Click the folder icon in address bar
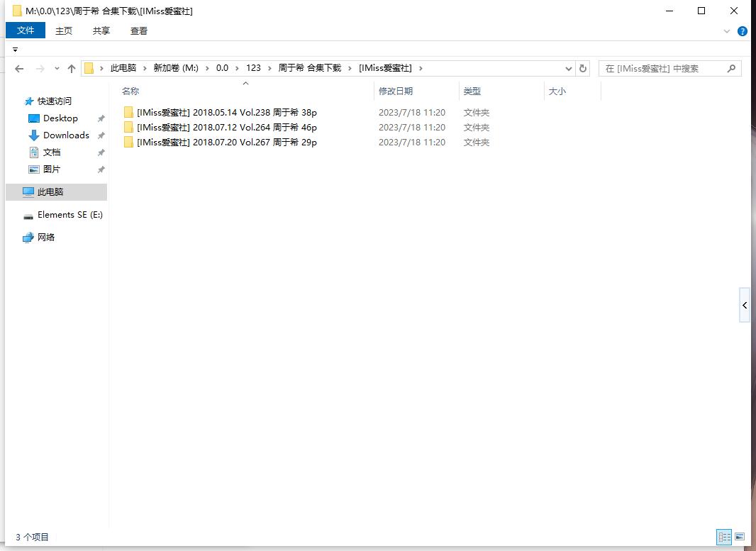Viewport: 756px width, 551px height. pos(89,68)
